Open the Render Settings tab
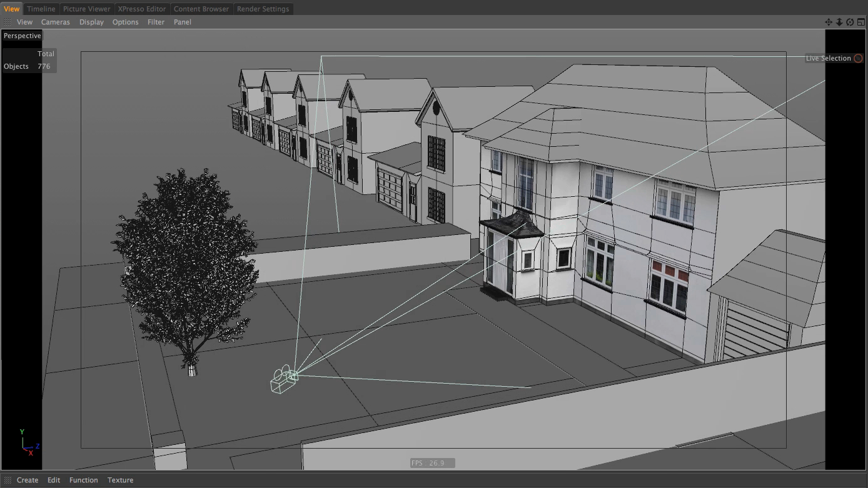This screenshot has width=868, height=488. [x=263, y=9]
